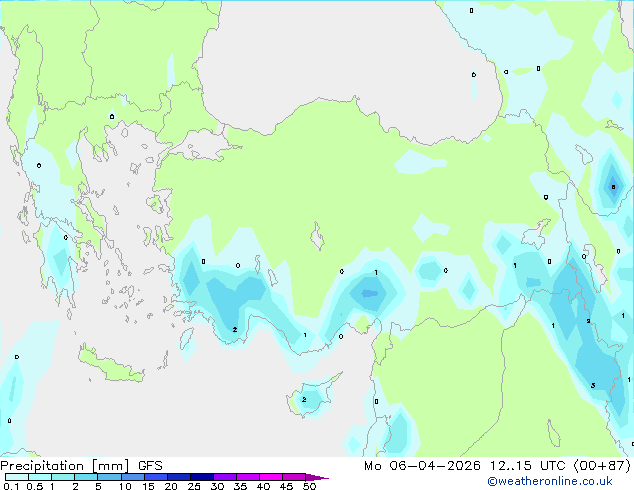Pick the 10–15 mm legend color box
Screen dimensions: 634x490
[x=133, y=477]
